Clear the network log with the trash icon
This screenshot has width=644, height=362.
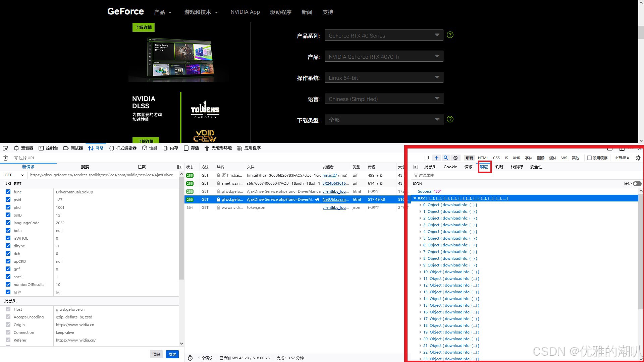5,158
